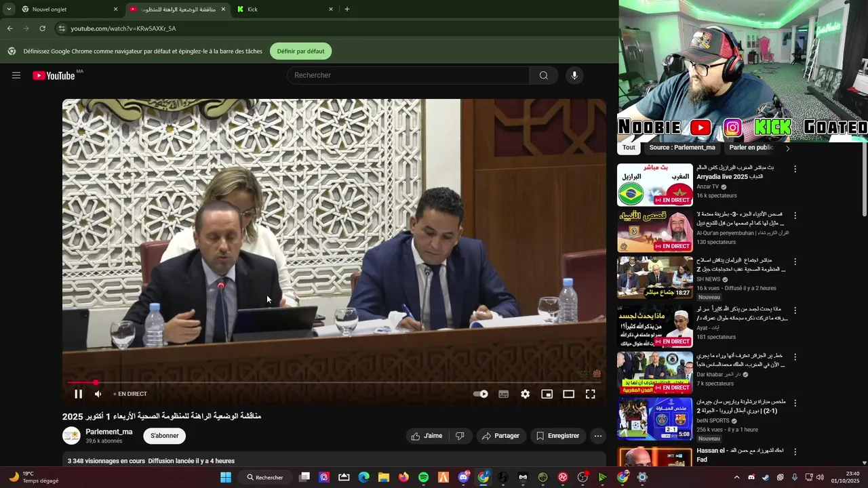Start voice search with the microphone

click(574, 75)
